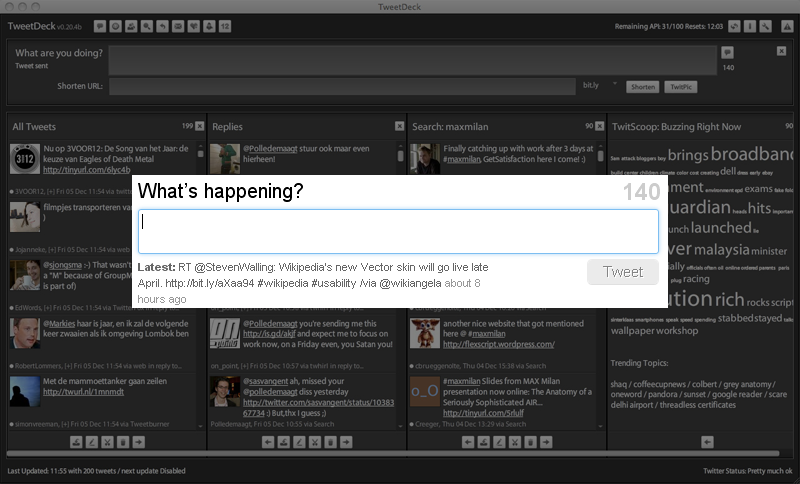Viewport: 800px width, 484px height.
Task: Move TwitScoop column left arrow
Action: coord(707,442)
